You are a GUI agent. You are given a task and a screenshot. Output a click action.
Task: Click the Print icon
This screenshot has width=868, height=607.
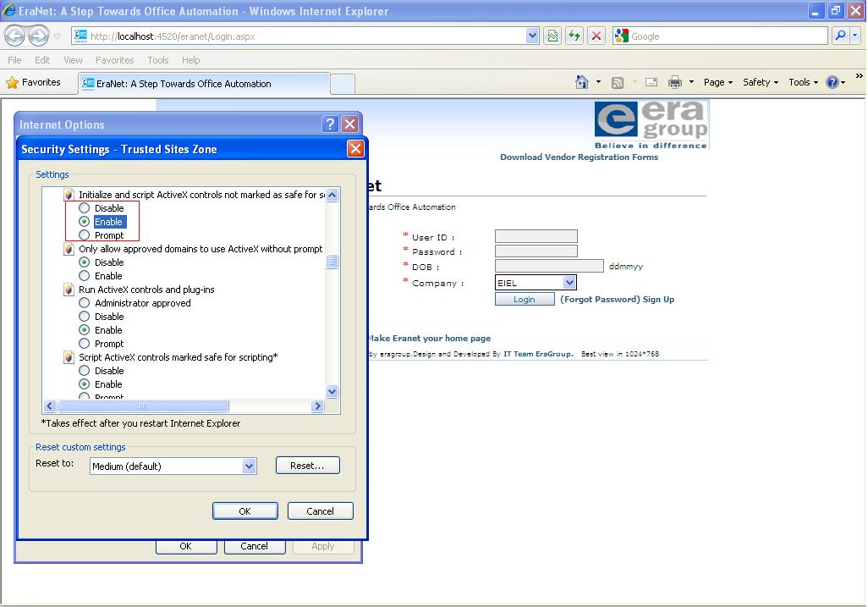click(675, 82)
